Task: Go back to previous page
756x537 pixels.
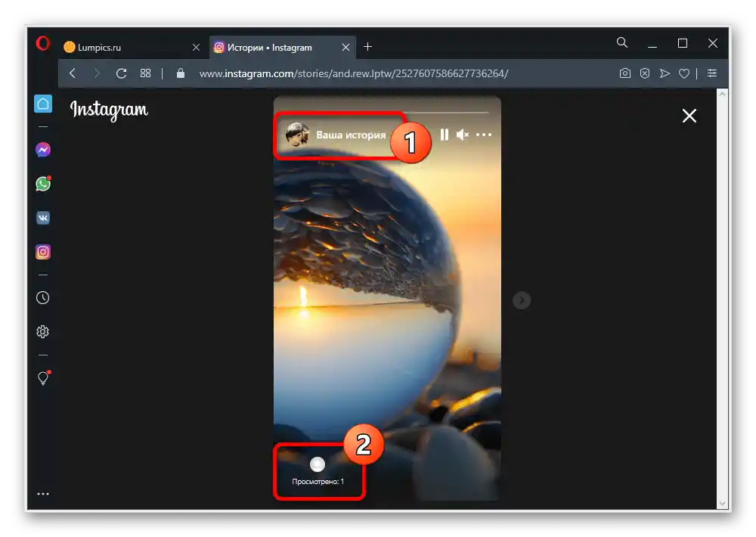Action: (73, 73)
